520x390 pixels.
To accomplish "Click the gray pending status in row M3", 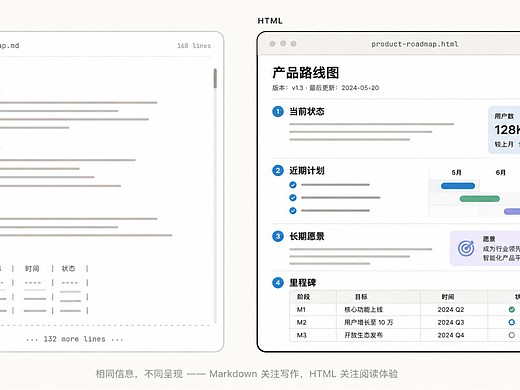I will tap(512, 335).
